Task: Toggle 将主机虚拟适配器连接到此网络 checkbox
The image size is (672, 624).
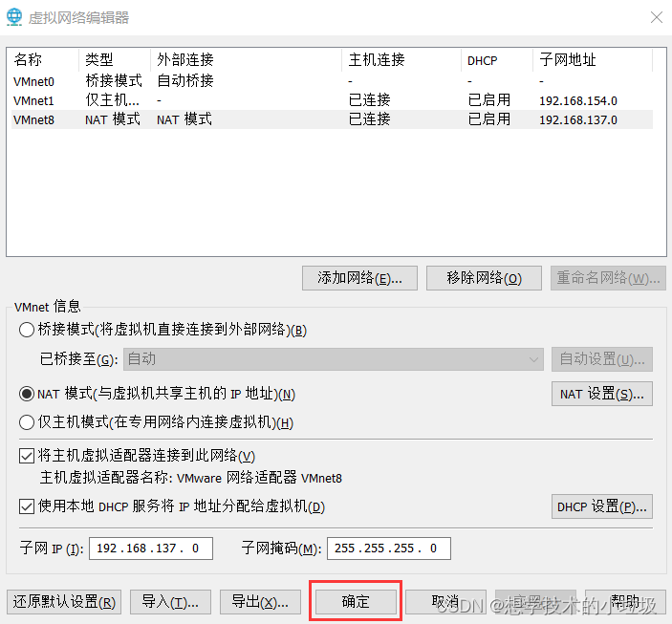Action: coord(27,456)
